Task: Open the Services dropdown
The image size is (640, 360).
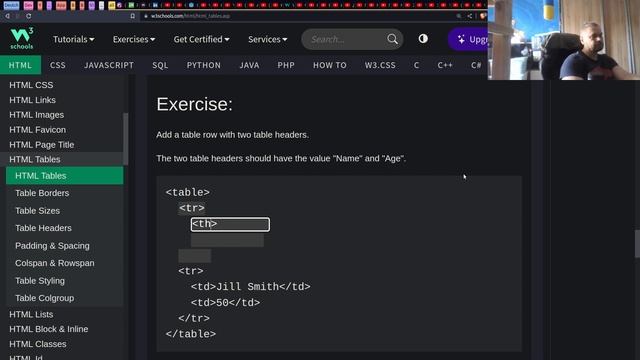Action: point(268,39)
